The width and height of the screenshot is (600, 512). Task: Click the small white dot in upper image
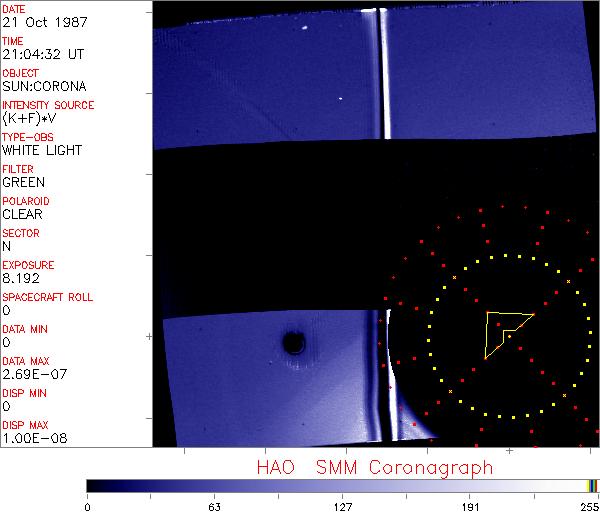(340, 99)
